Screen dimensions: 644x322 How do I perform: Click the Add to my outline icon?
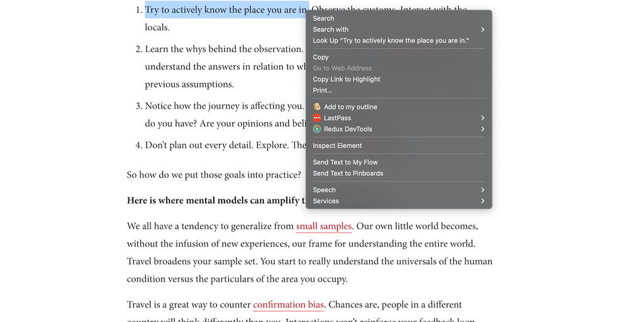point(317,107)
